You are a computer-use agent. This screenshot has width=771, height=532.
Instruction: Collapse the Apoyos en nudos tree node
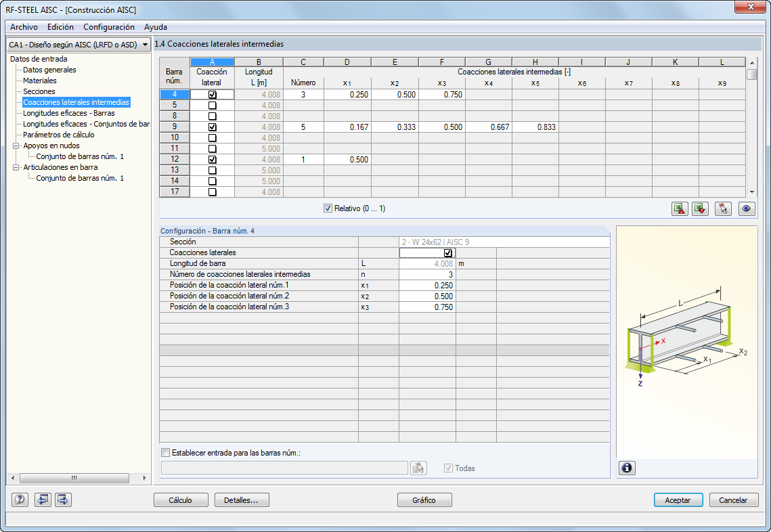16,146
